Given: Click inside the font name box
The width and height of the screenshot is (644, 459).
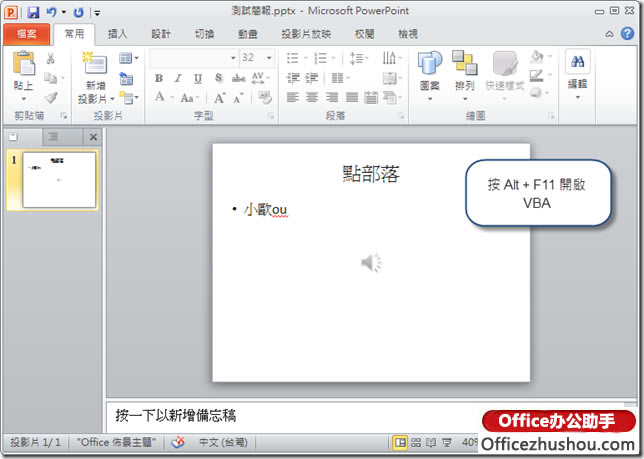Looking at the screenshot, I should [x=189, y=58].
